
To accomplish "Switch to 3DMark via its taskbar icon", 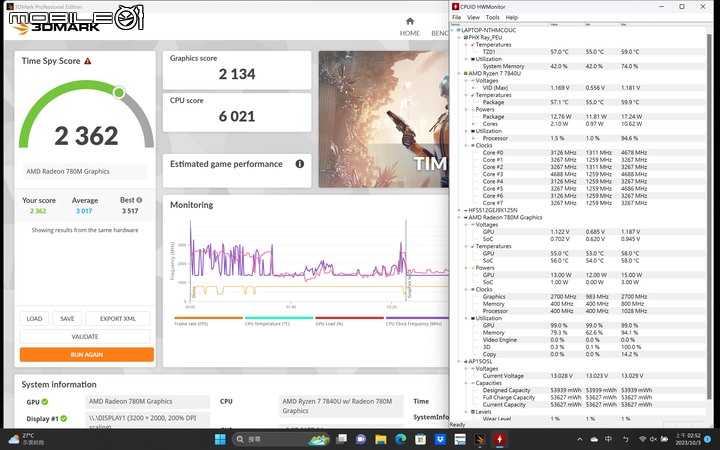I will (479, 439).
